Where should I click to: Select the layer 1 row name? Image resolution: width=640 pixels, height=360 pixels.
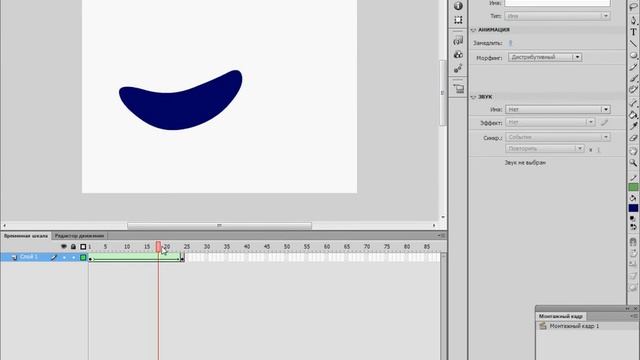pos(29,257)
